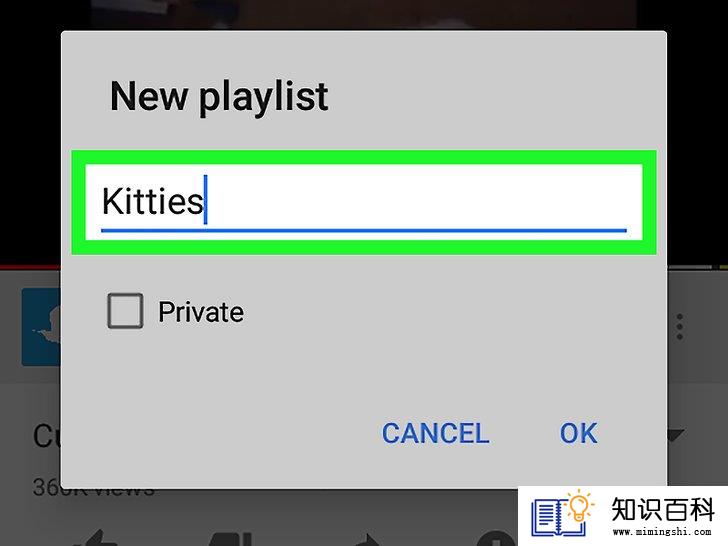
Task: Click the 360K views text
Action: tap(93, 489)
